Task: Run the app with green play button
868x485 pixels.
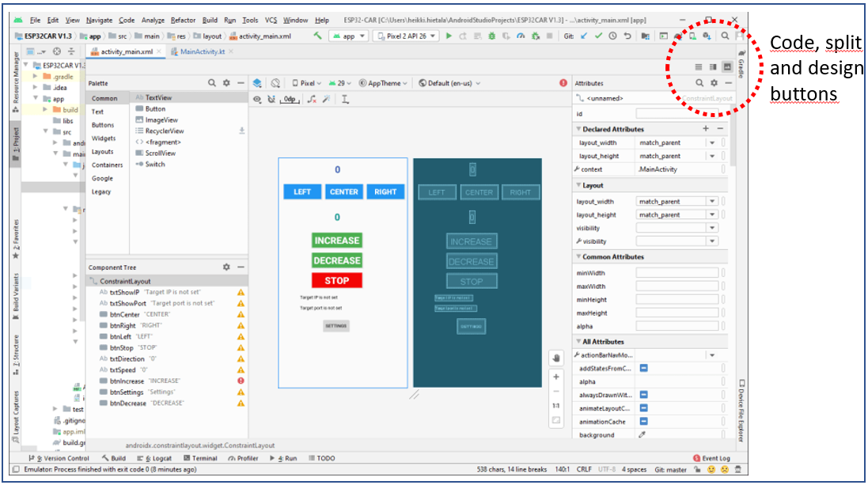Action: point(449,36)
